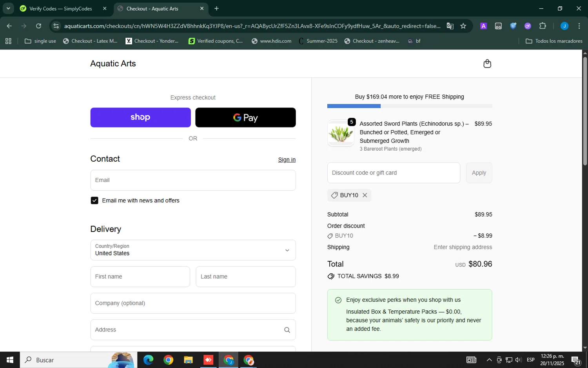Viewport: 588px width, 368px height.
Task: Close the Checkout Aquatic Arts tab
Action: pos(202,8)
